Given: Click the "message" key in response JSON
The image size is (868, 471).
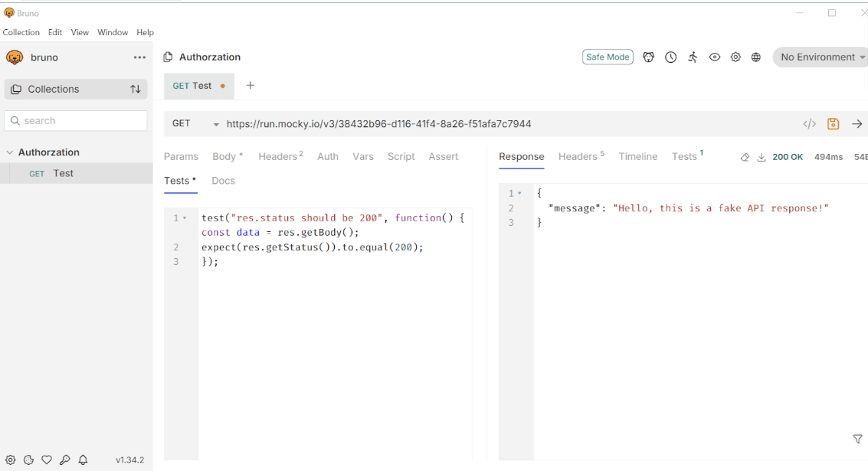Looking at the screenshot, I should (574, 208).
